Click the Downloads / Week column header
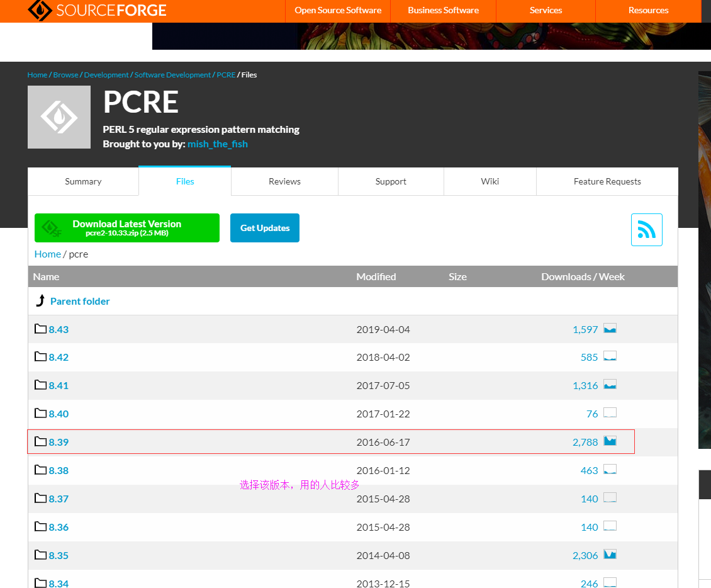Screen dimensions: 711x588 point(583,277)
